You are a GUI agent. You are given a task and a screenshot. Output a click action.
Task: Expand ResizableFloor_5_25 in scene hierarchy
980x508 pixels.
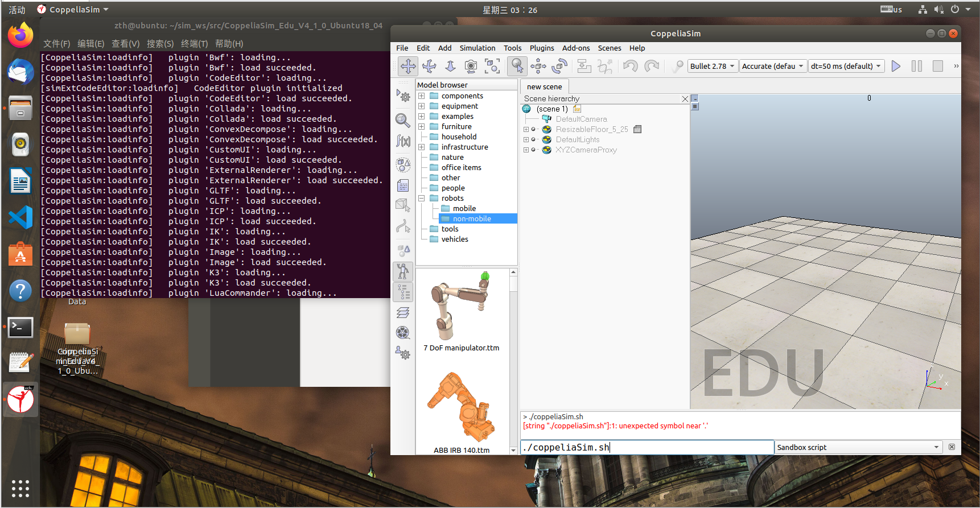pos(526,130)
